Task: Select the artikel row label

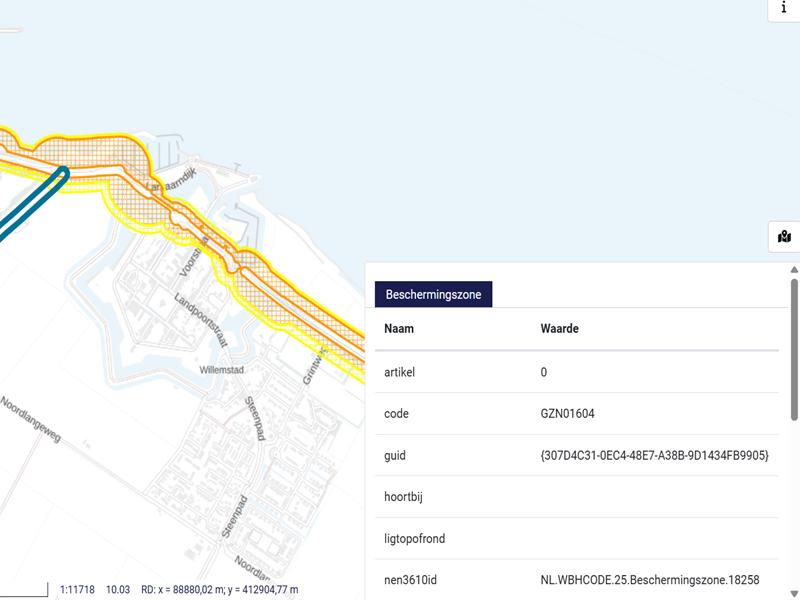Action: 399,372
